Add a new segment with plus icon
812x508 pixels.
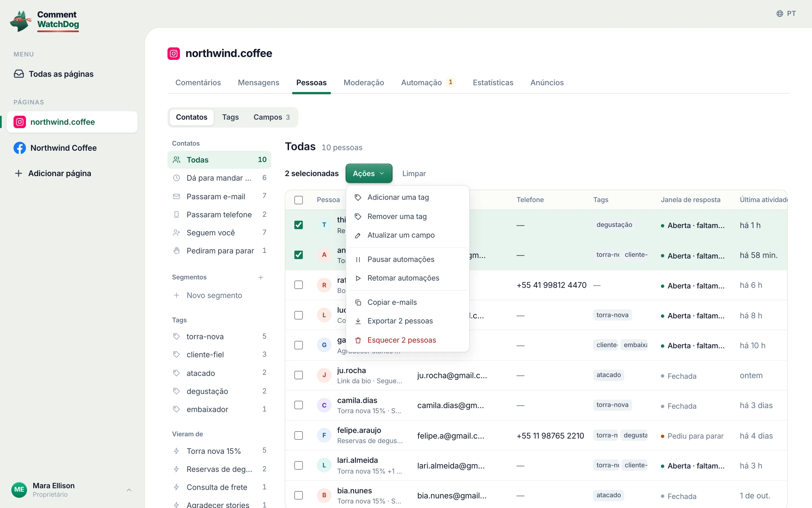tap(261, 277)
